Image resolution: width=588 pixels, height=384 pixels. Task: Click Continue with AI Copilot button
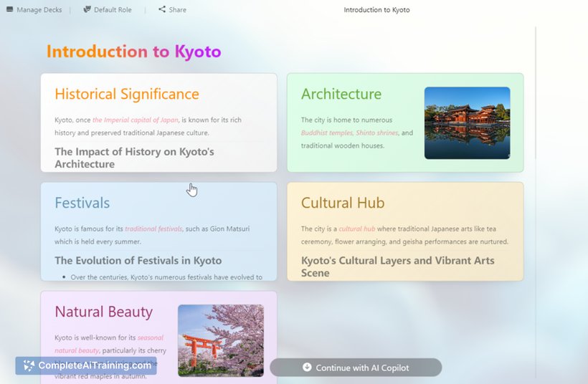[x=356, y=368]
